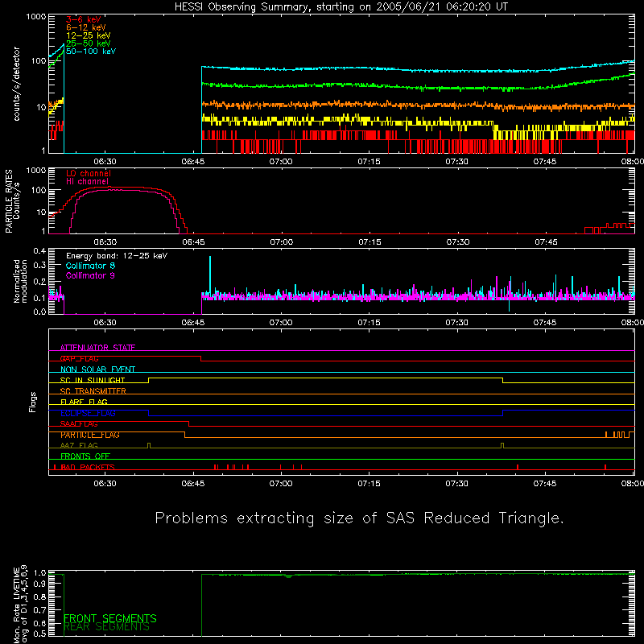This screenshot has height=644, width=644.
Task: Select the 25-50 keV legend label
Action: tap(89, 43)
